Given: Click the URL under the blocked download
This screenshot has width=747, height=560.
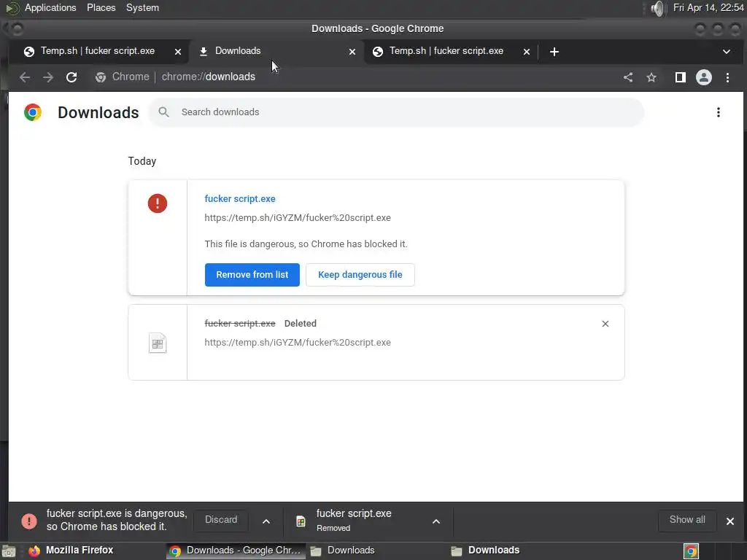Looking at the screenshot, I should click(298, 218).
